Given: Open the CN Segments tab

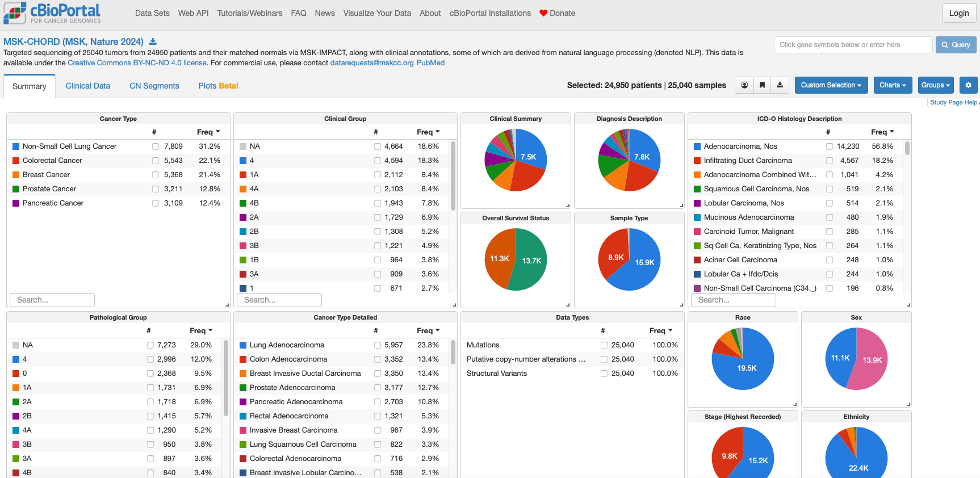Looking at the screenshot, I should [x=154, y=86].
